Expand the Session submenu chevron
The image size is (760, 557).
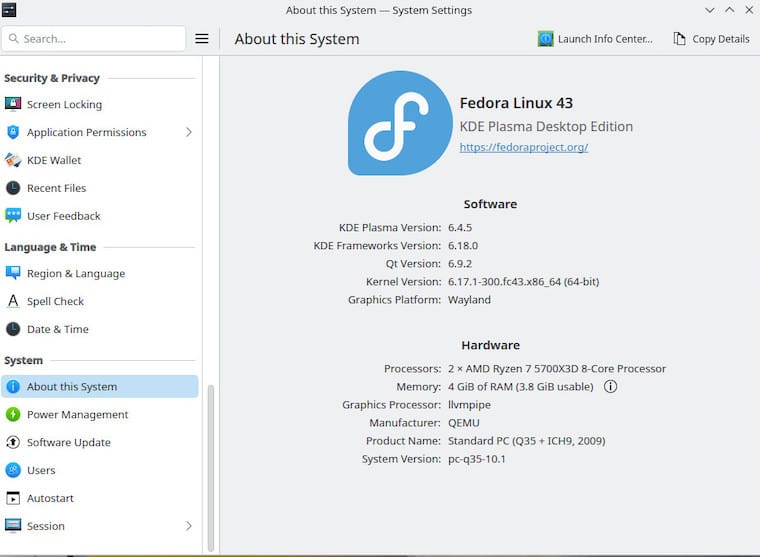(x=189, y=526)
